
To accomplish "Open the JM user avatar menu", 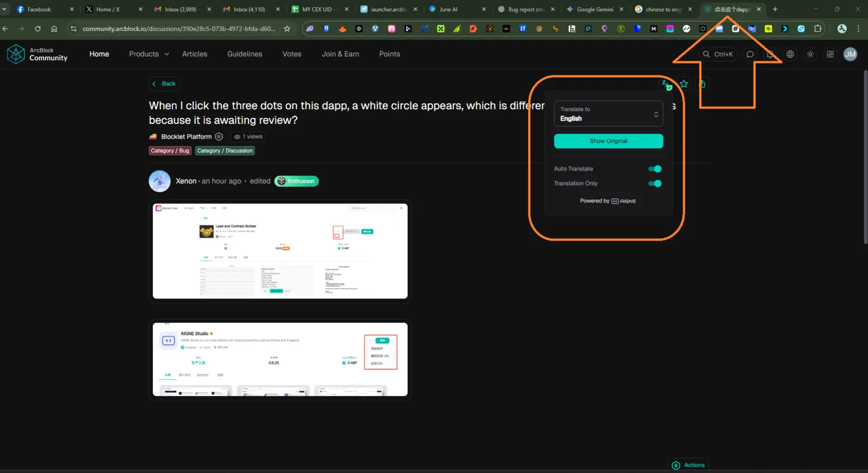I will 850,54.
